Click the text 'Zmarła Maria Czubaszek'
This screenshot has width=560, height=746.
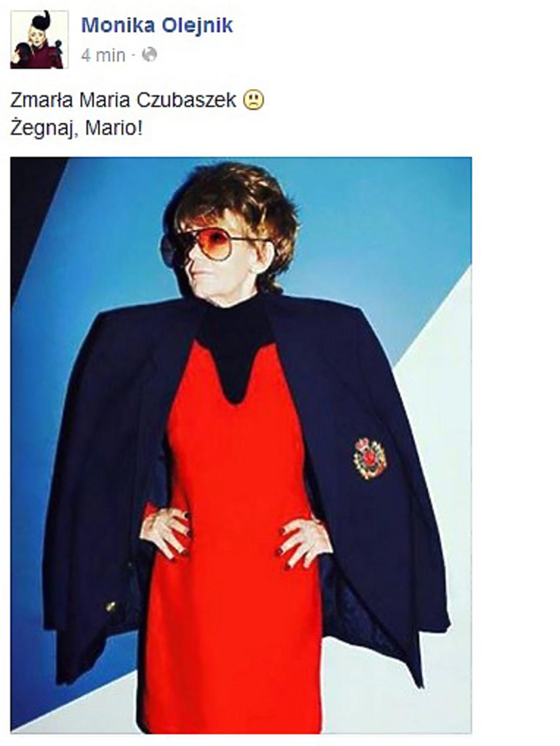pyautogui.click(x=124, y=100)
